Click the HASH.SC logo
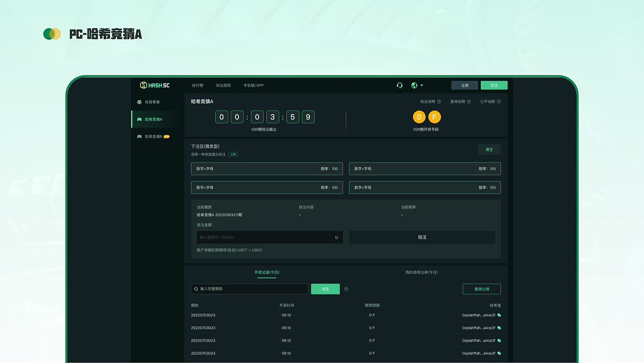Image resolution: width=644 pixels, height=363 pixels. (x=154, y=85)
